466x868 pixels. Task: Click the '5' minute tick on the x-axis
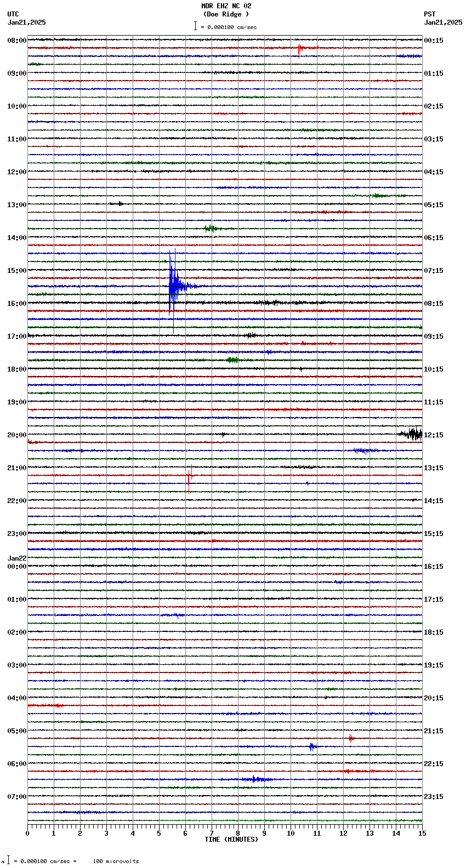[159, 833]
